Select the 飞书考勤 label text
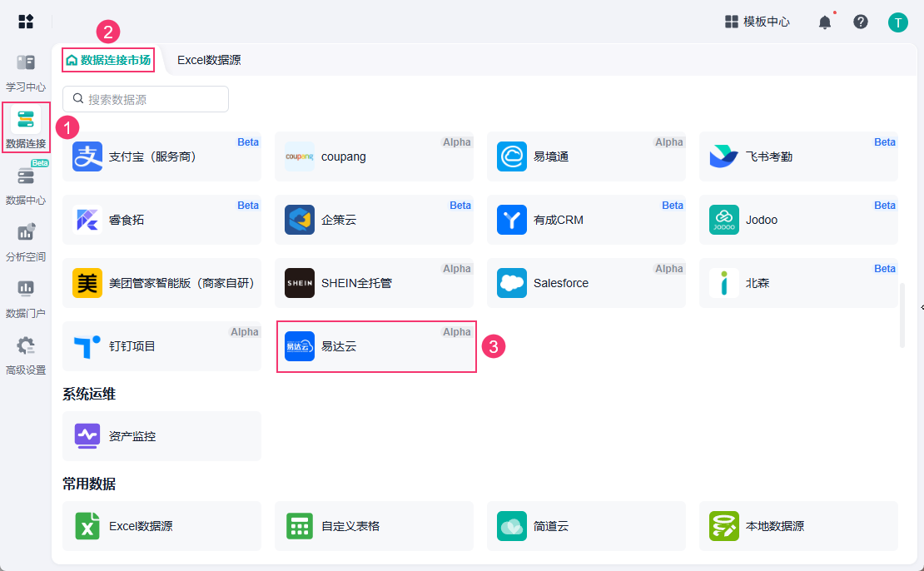924x571 pixels. [769, 156]
